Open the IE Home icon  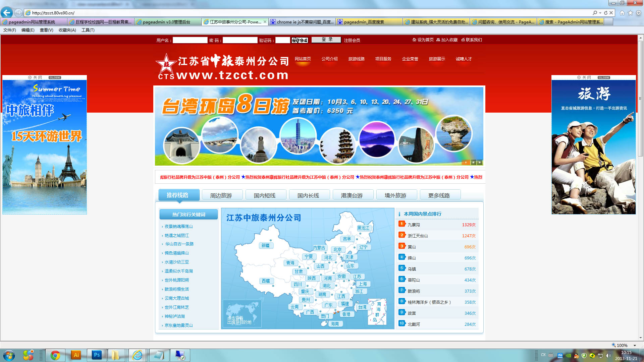click(x=622, y=13)
